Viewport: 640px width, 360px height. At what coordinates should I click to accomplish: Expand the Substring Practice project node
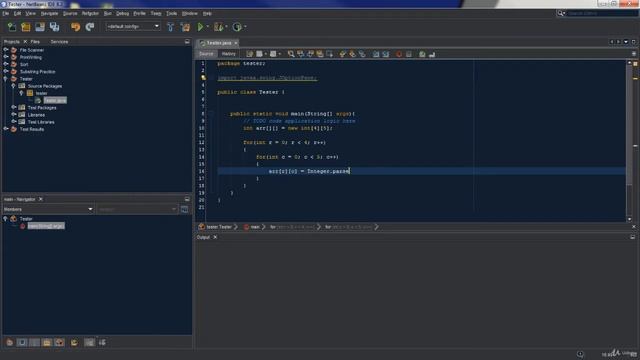(6, 71)
